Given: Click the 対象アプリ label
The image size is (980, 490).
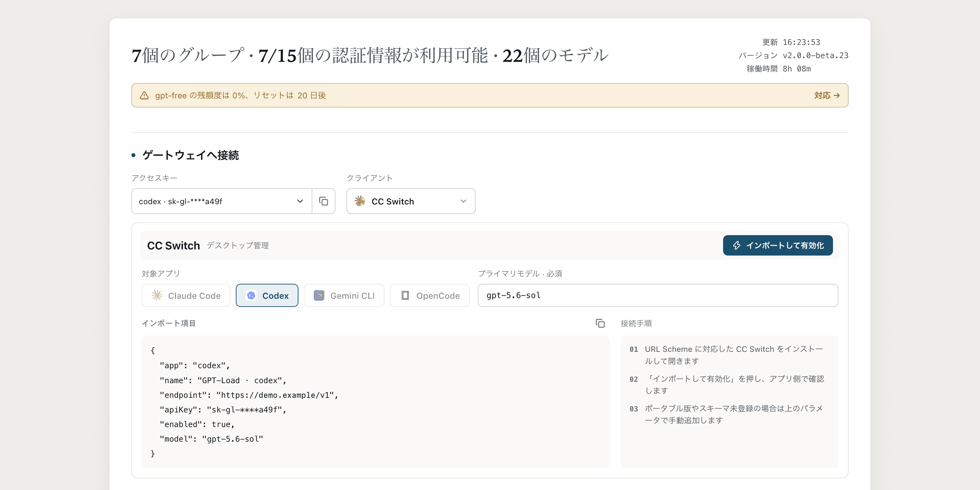Looking at the screenshot, I should [161, 274].
